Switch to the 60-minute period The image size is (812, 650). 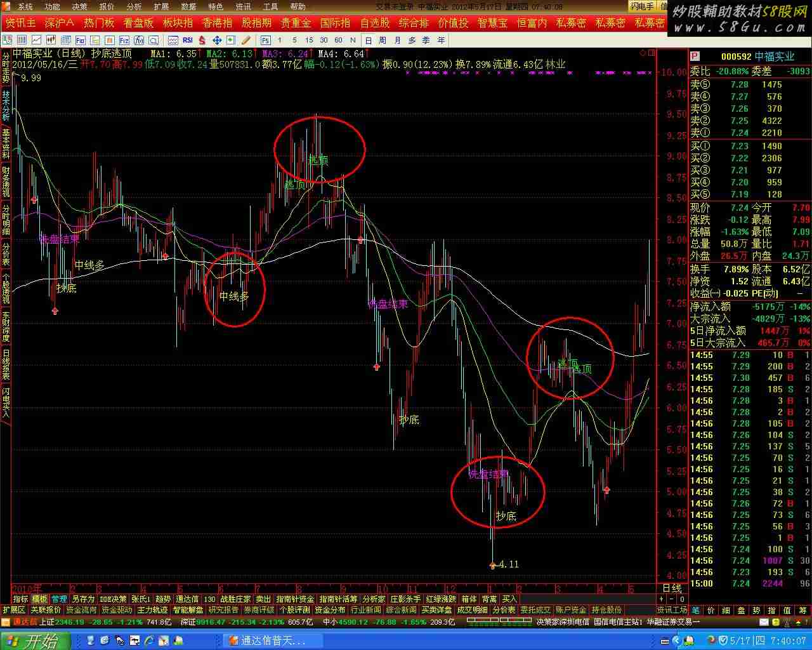pos(338,40)
